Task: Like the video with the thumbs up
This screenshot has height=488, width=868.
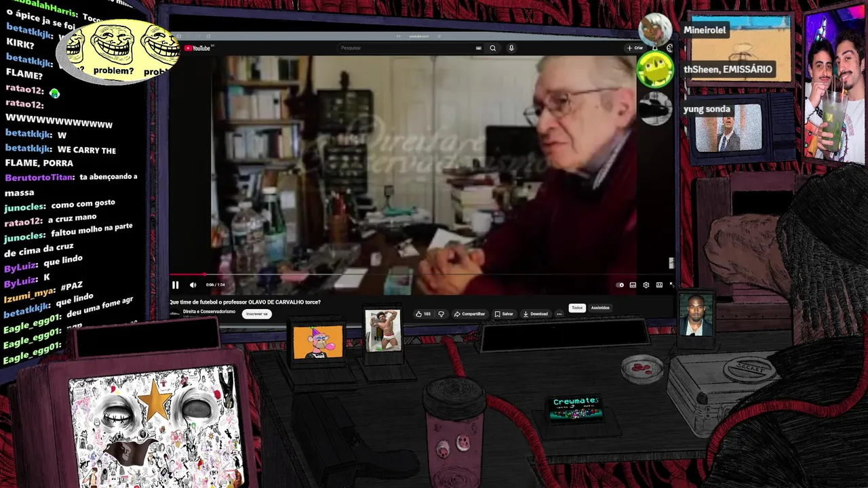Action: [x=423, y=314]
